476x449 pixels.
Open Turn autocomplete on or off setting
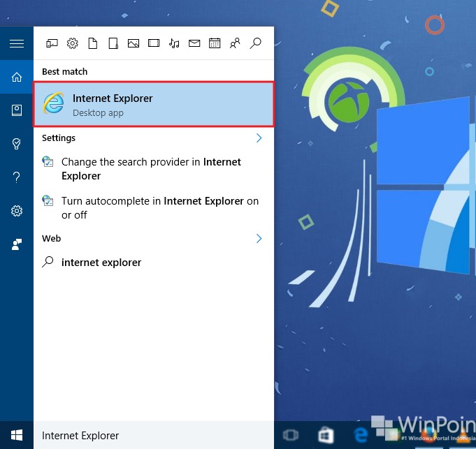154,208
